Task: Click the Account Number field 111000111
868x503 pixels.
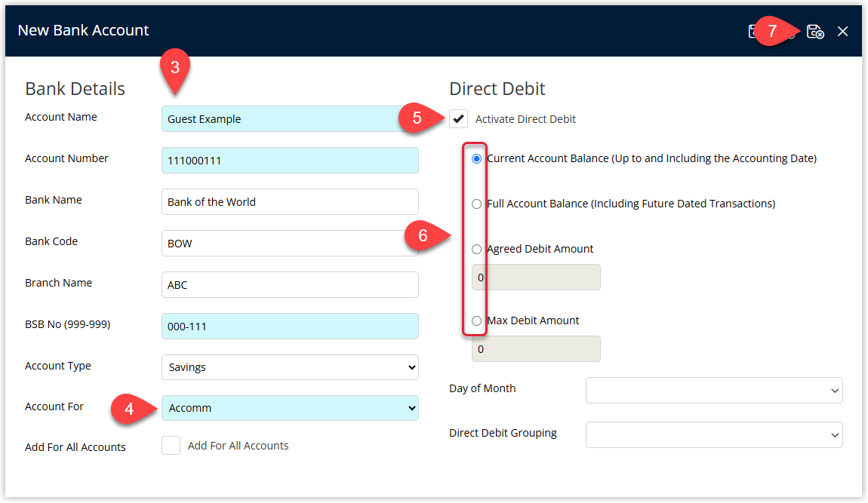Action: coord(290,161)
